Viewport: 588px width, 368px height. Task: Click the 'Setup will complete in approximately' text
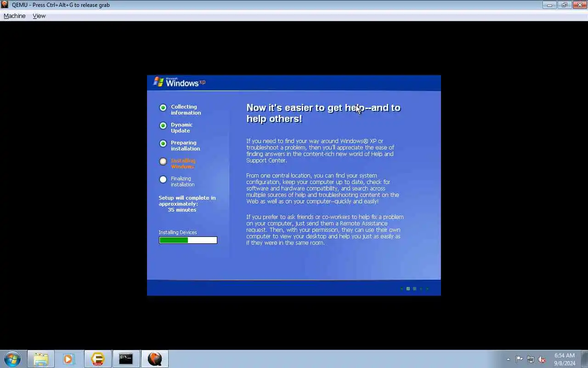point(187,201)
